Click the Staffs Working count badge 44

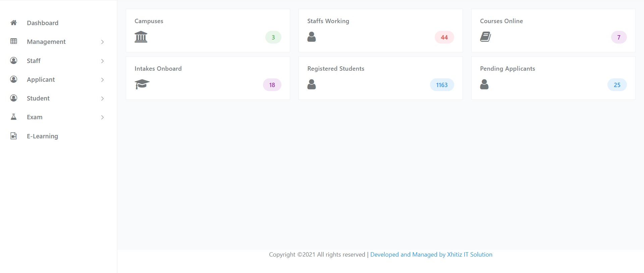444,38
